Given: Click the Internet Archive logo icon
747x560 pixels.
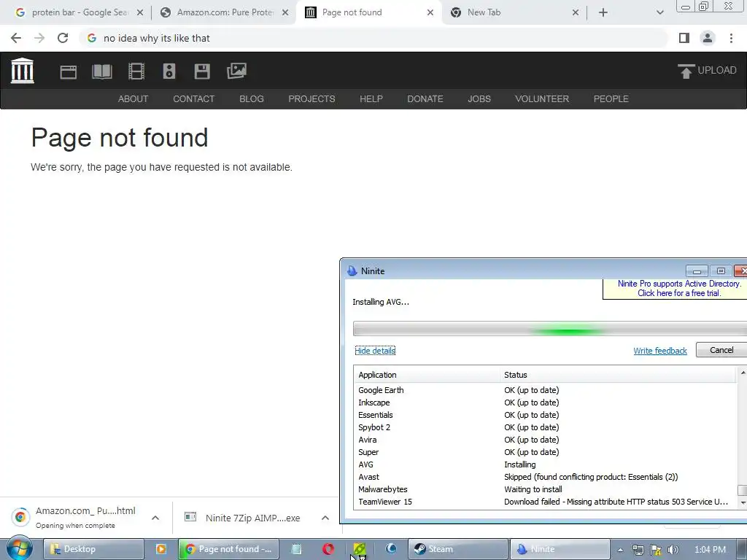Looking at the screenshot, I should (23, 71).
